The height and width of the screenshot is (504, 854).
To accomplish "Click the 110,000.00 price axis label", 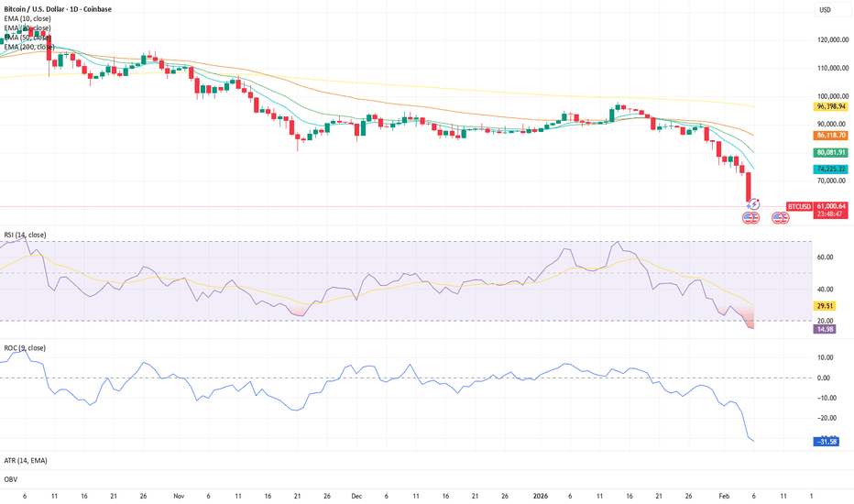I will pyautogui.click(x=833, y=68).
